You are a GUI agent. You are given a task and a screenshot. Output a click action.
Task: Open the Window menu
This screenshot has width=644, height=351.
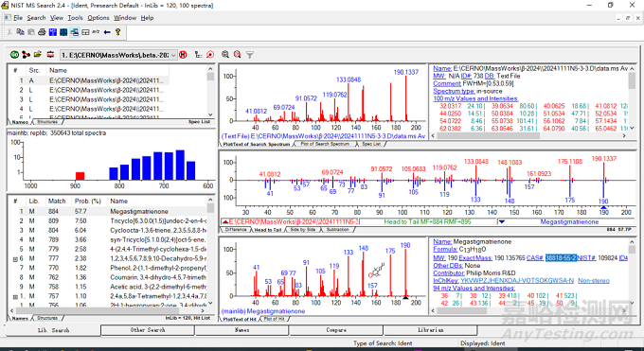pyautogui.click(x=125, y=18)
